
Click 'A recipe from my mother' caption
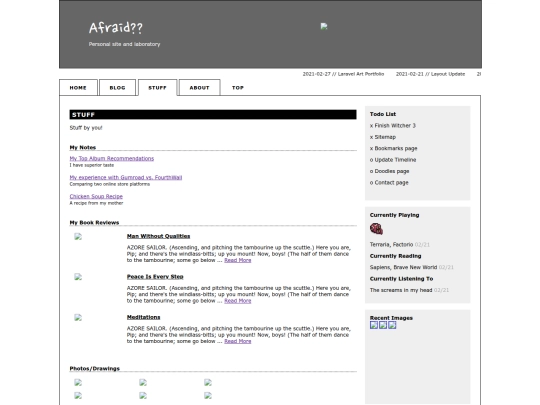pyautogui.click(x=96, y=203)
